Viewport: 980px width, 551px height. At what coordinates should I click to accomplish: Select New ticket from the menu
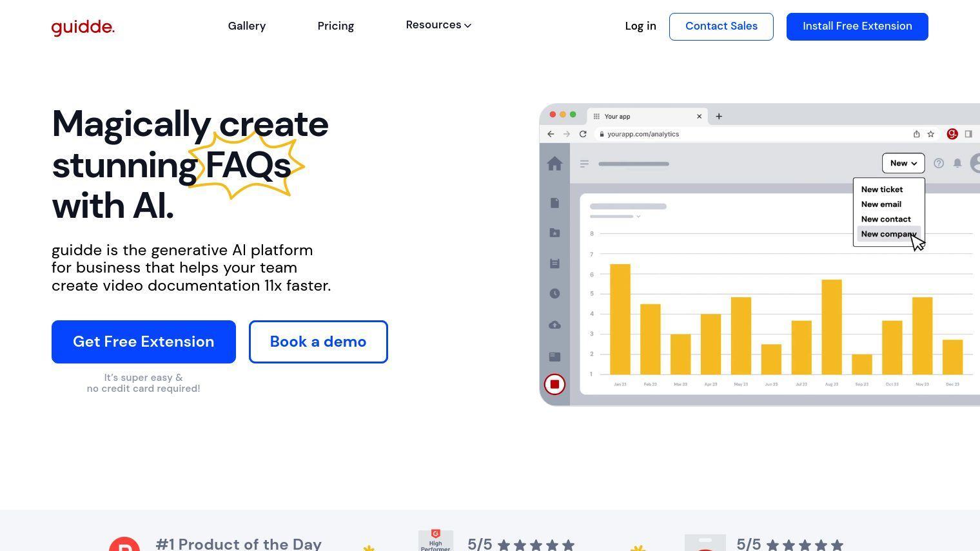pyautogui.click(x=882, y=189)
